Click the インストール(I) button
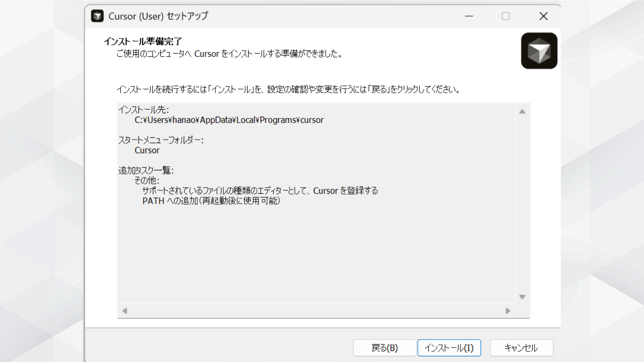644x362 pixels. pos(449,348)
